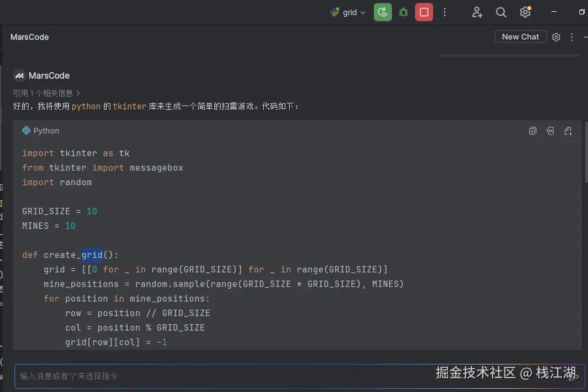588x392 pixels.
Task: Click the message input field
Action: coord(299,376)
